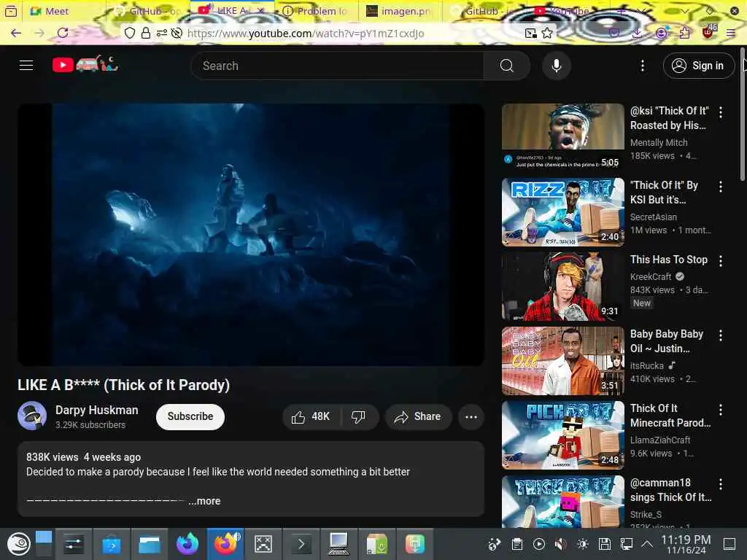Open the KSI roasted video thumbnail
The width and height of the screenshot is (747, 560).
[562, 137]
